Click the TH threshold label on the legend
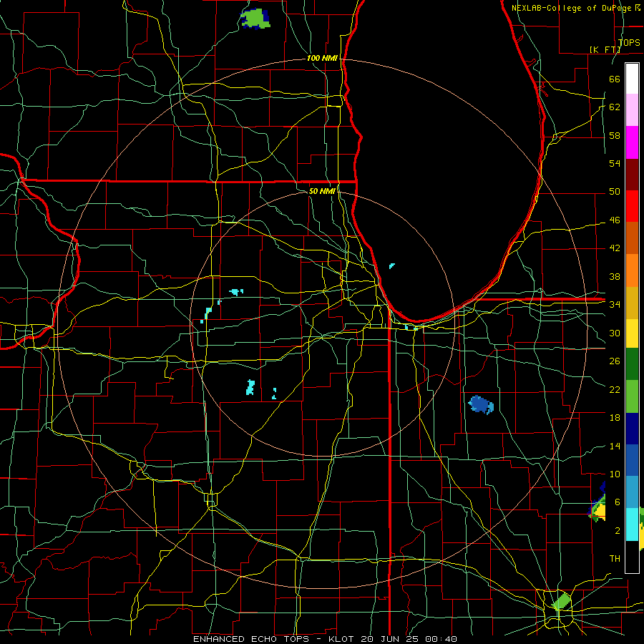Screen dimensions: 644x644 pos(615,559)
